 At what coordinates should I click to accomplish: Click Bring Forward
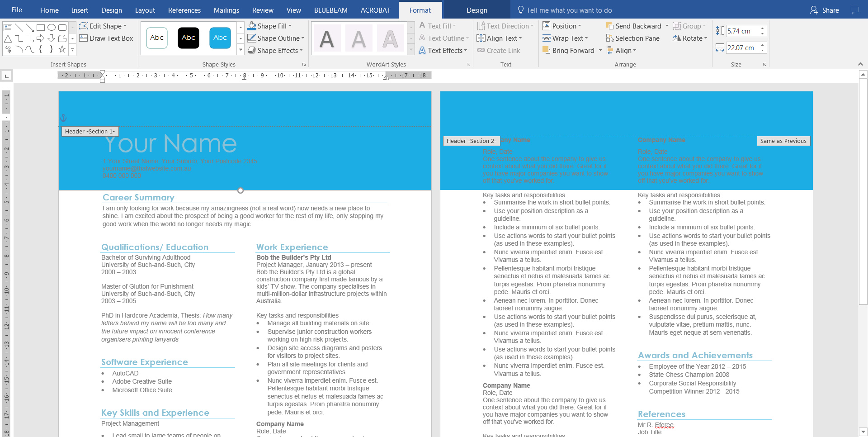[569, 51]
